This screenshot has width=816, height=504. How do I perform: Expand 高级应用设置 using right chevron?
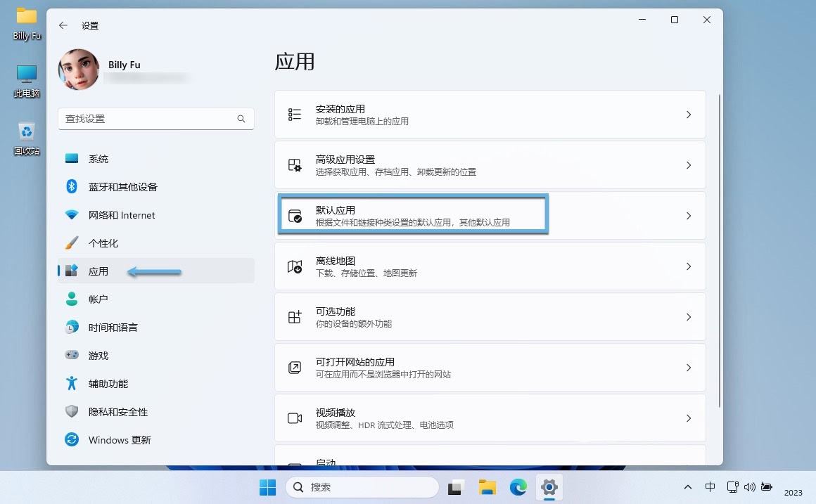point(688,165)
